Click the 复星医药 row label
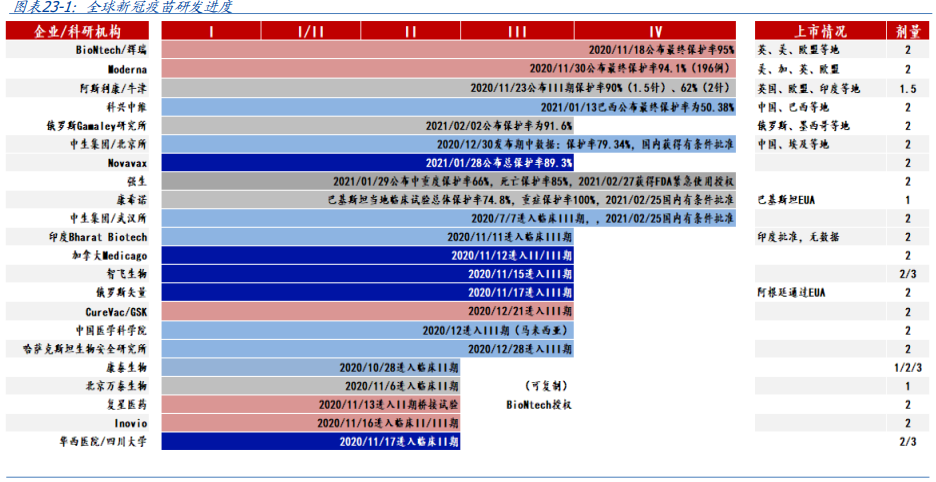This screenshot has height=482, width=936. pos(127,404)
